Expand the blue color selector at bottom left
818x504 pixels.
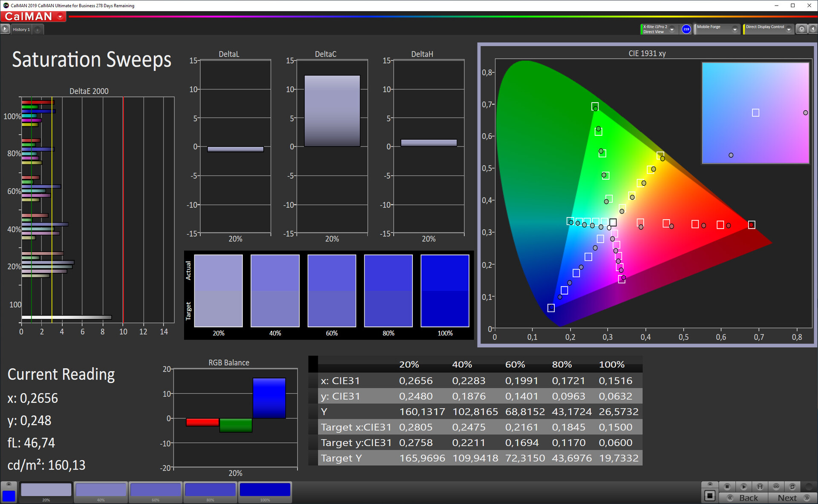(9, 485)
